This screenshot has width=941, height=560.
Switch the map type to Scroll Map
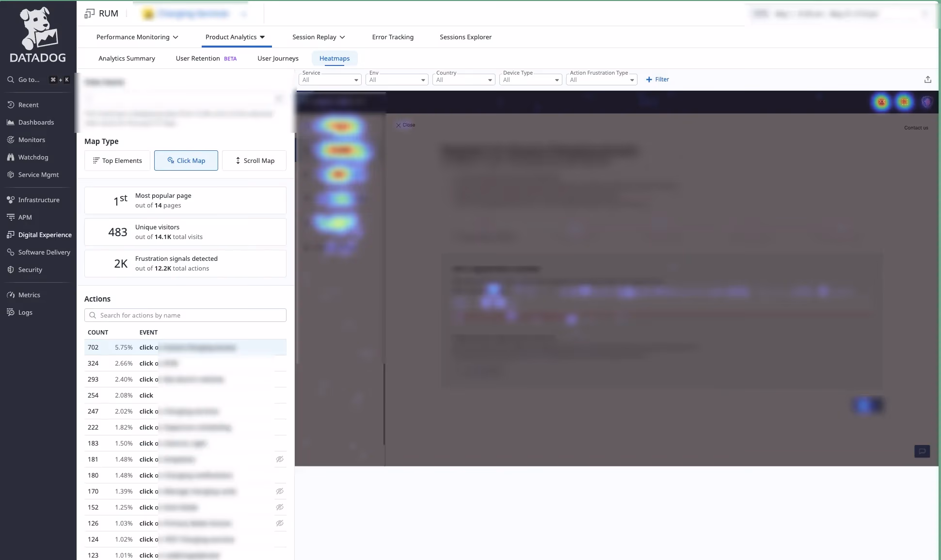pyautogui.click(x=254, y=160)
